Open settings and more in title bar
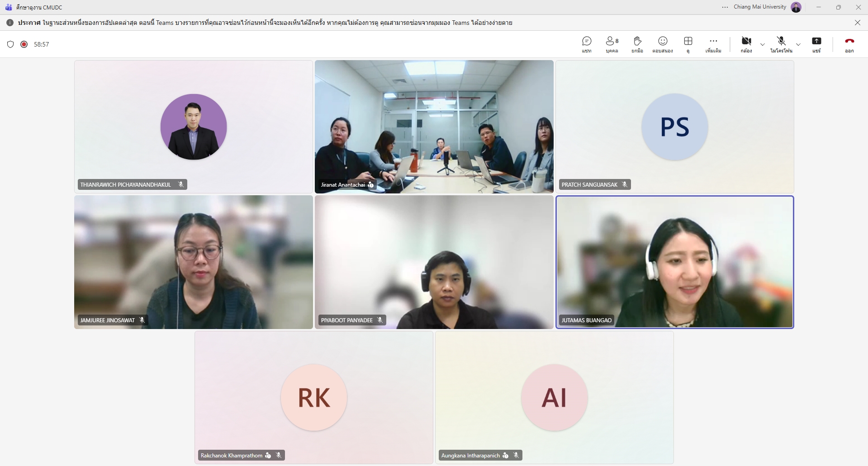 click(x=725, y=7)
